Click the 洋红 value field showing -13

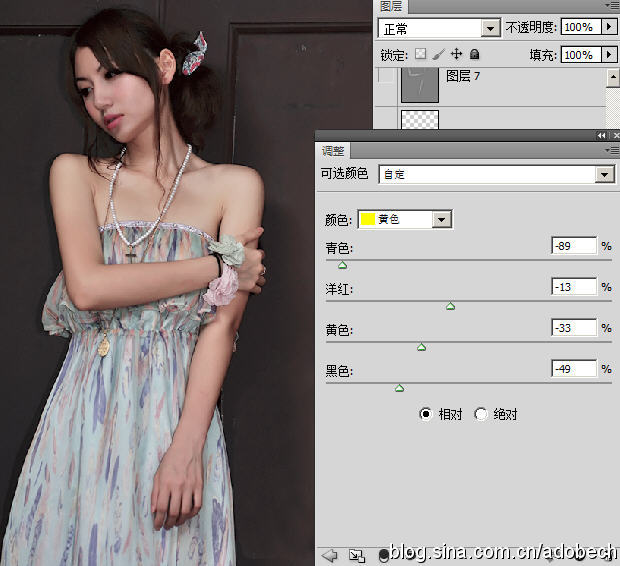(573, 287)
